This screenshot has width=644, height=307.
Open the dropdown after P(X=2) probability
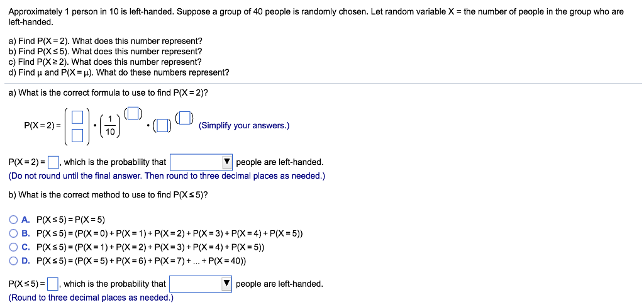[x=201, y=162]
